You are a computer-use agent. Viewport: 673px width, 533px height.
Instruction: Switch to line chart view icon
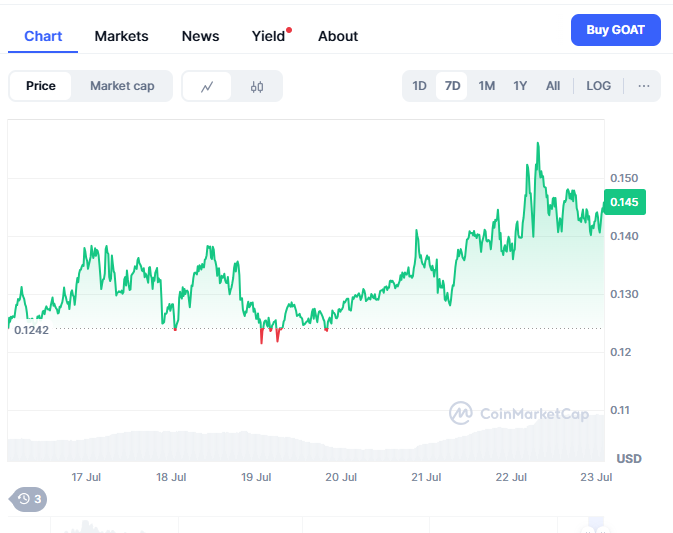[x=207, y=86]
